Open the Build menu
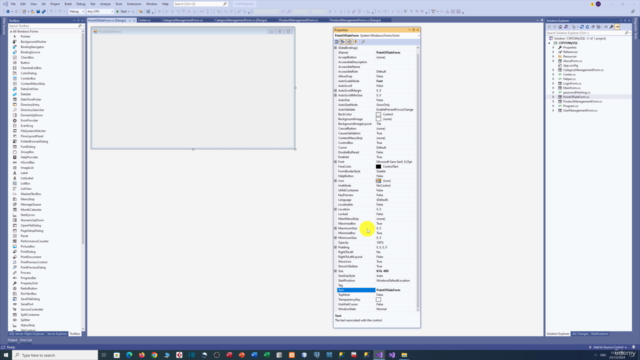 [68, 4]
